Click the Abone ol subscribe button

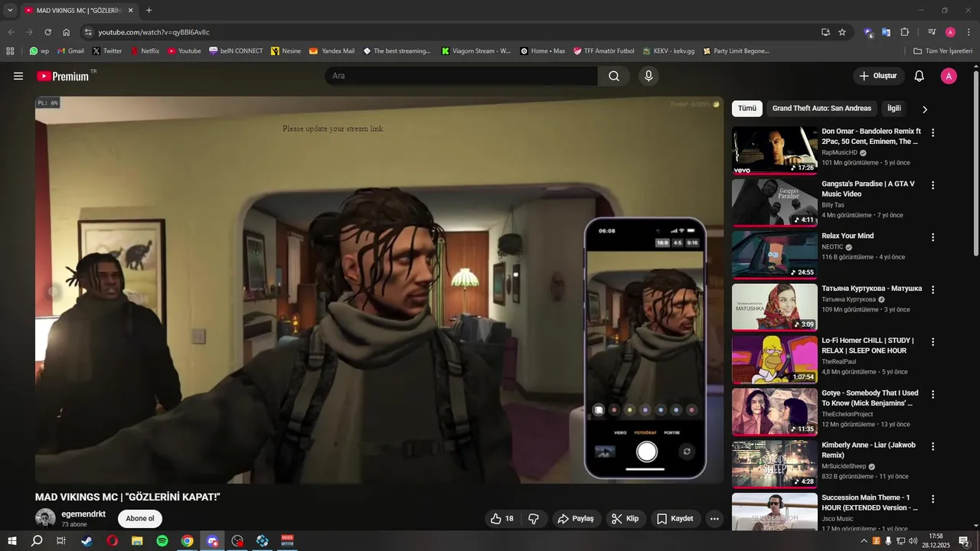point(140,518)
